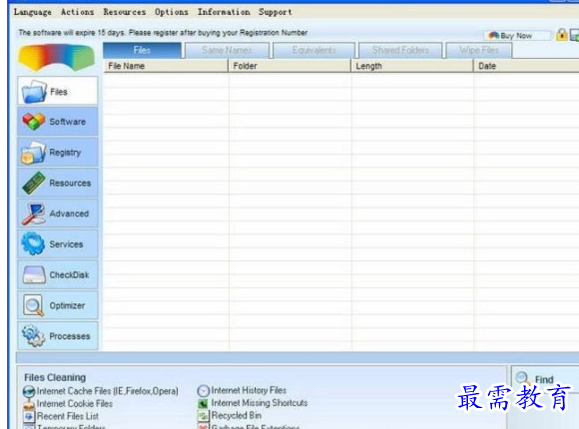This screenshot has width=579, height=429.
Task: Select Internet Cache Files cleaning option
Action: (x=100, y=391)
